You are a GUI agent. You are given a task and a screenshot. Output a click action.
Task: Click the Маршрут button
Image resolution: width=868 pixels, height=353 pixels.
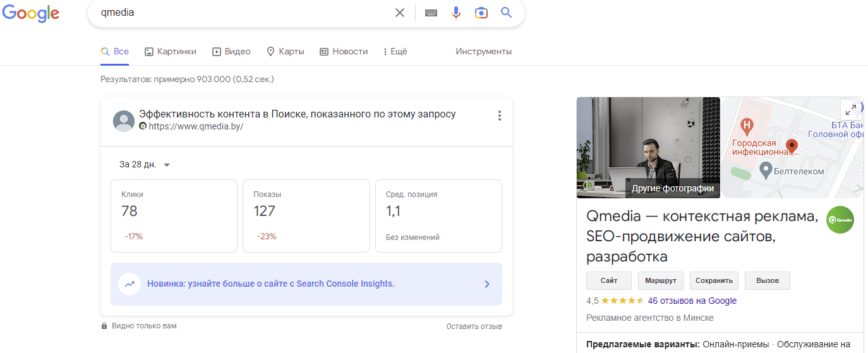tap(661, 281)
